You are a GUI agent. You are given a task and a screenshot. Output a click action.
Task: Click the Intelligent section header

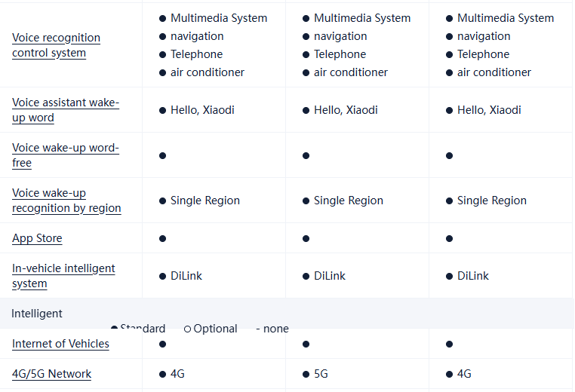coord(37,314)
